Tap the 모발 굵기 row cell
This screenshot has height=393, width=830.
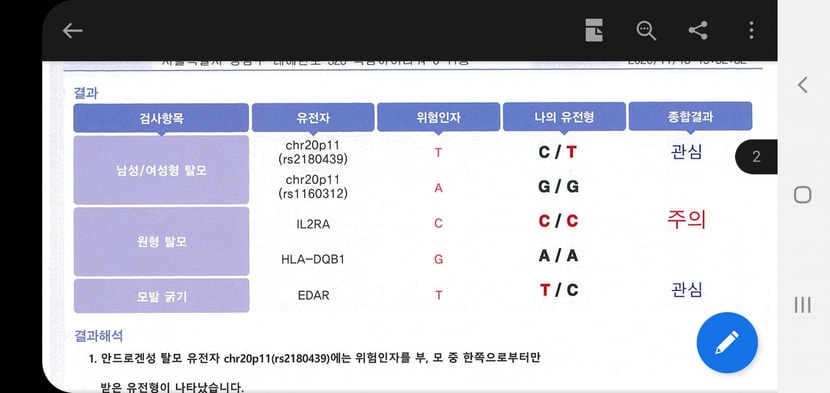click(161, 296)
